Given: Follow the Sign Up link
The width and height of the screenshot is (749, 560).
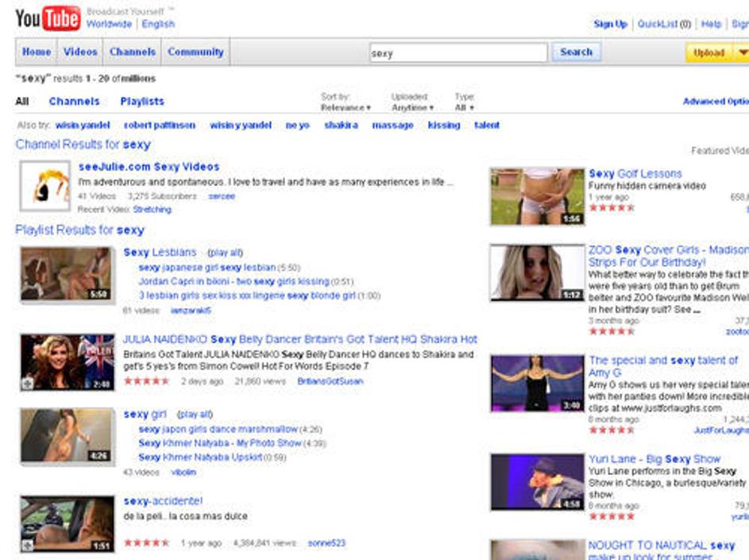Looking at the screenshot, I should tap(610, 24).
